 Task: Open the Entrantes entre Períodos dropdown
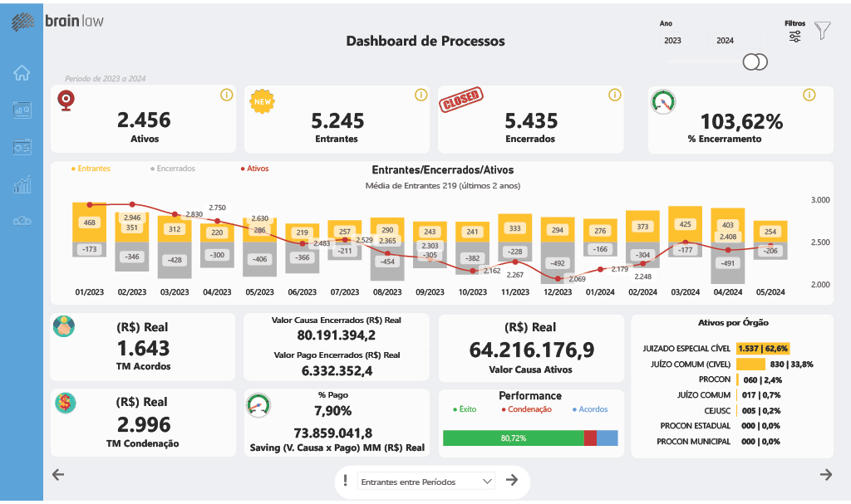click(x=426, y=482)
